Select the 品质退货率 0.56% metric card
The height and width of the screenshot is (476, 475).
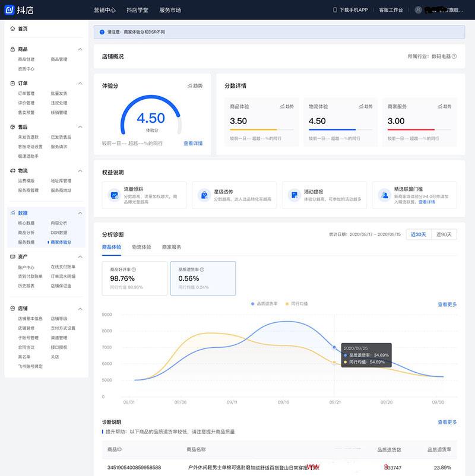(x=202, y=278)
